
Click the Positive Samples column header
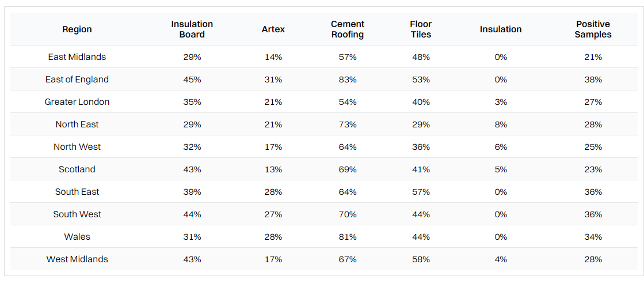[593, 29]
